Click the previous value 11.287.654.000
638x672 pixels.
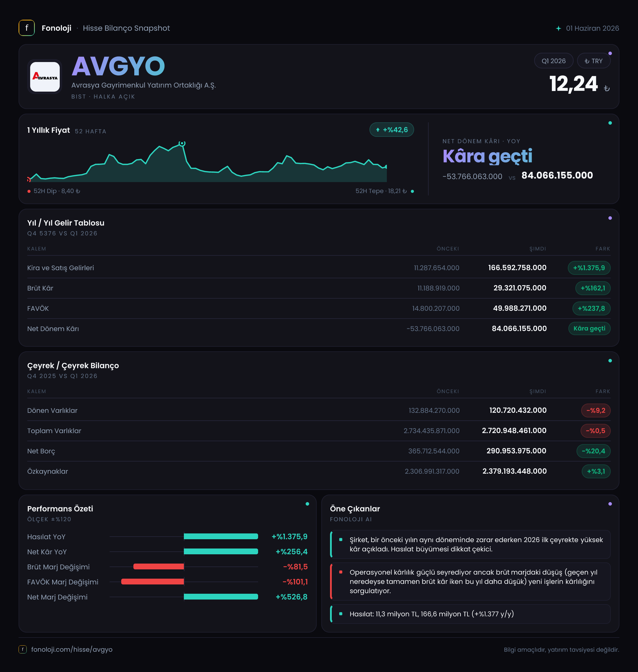pos(436,268)
